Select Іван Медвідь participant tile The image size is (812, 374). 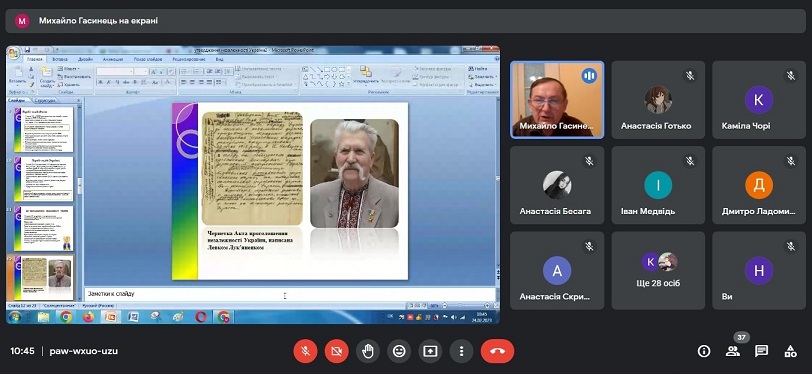pyautogui.click(x=658, y=185)
